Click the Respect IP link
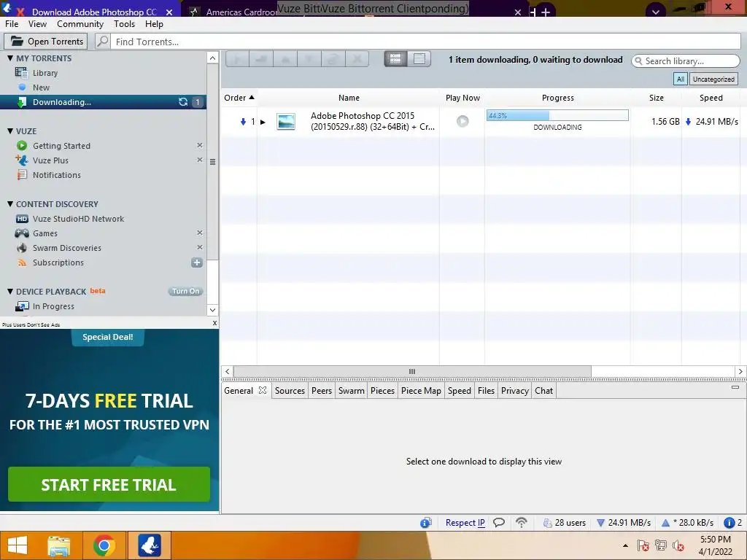747x560 pixels. 465,522
